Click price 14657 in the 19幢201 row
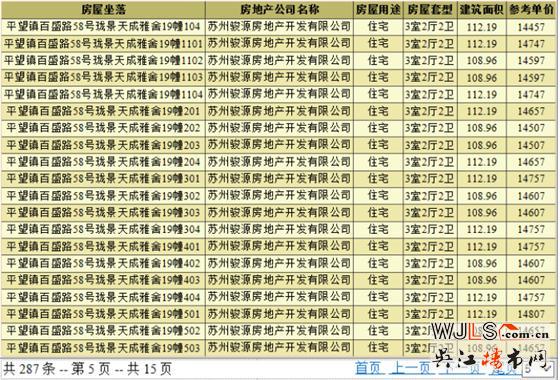This screenshot has width=560, height=380. 531,112
